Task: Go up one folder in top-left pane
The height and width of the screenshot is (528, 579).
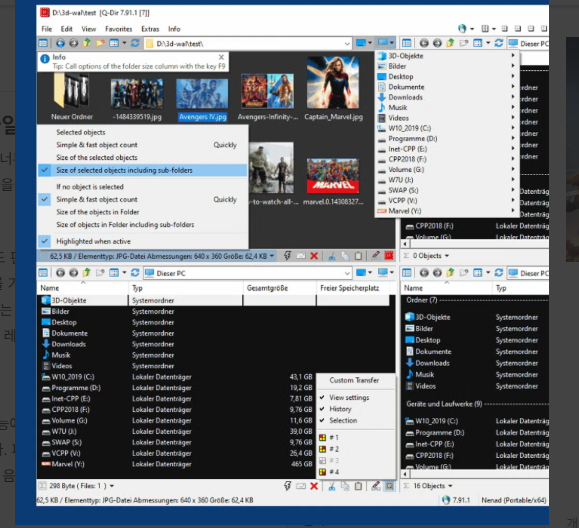Action: click(x=86, y=43)
